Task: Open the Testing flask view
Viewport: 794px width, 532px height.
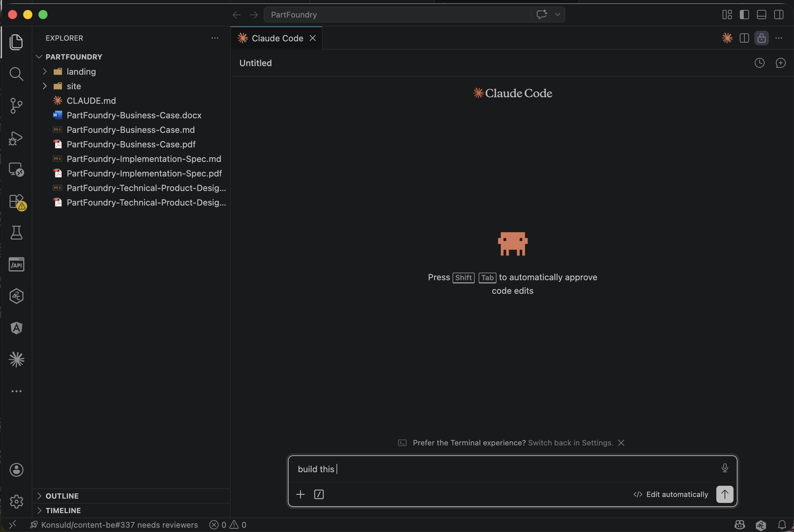Action: (16, 233)
